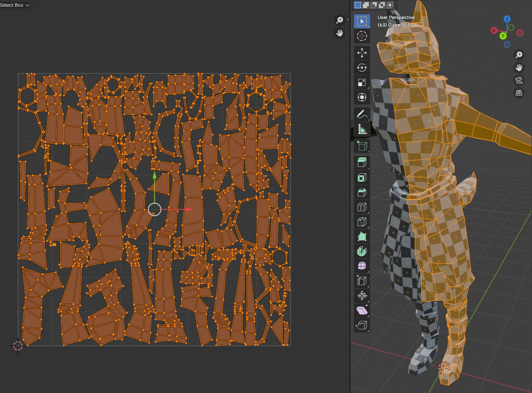
Task: Select the Knife tool
Action: [x=362, y=222]
